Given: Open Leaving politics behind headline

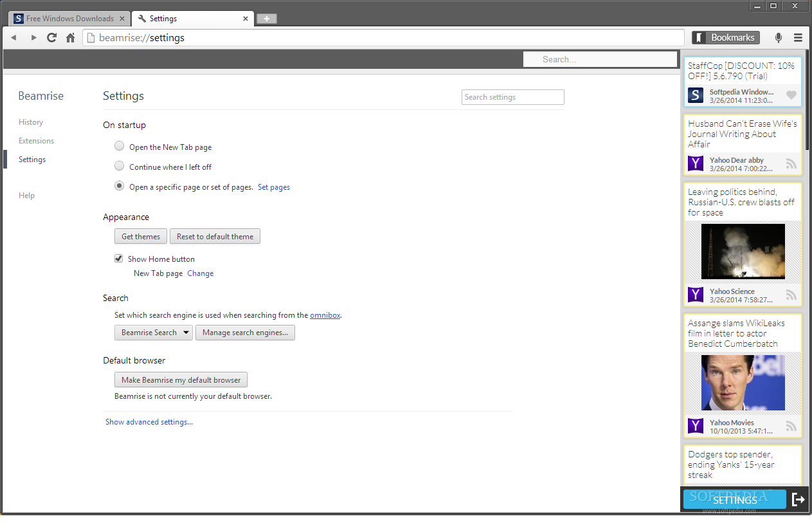Looking at the screenshot, I should 741,202.
